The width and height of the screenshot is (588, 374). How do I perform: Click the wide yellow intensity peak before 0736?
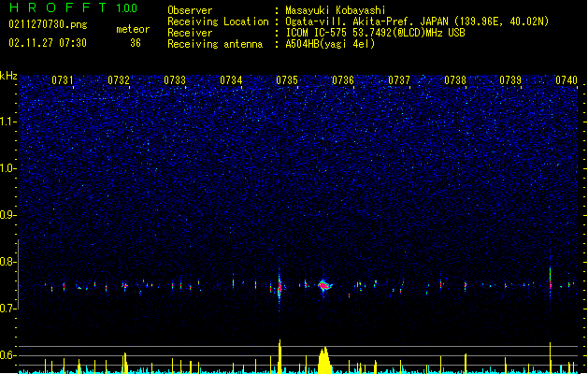[x=324, y=360]
